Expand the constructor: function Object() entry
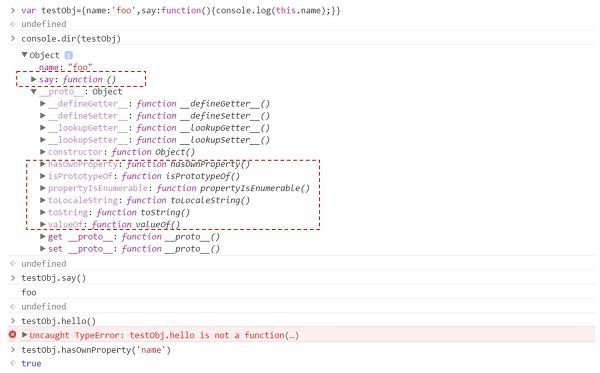This screenshot has width=600, height=373. tap(43, 152)
